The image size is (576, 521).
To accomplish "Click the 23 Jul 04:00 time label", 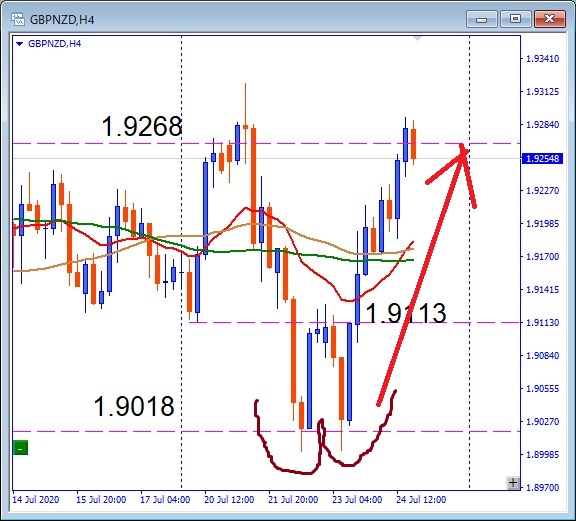I will click(x=357, y=500).
